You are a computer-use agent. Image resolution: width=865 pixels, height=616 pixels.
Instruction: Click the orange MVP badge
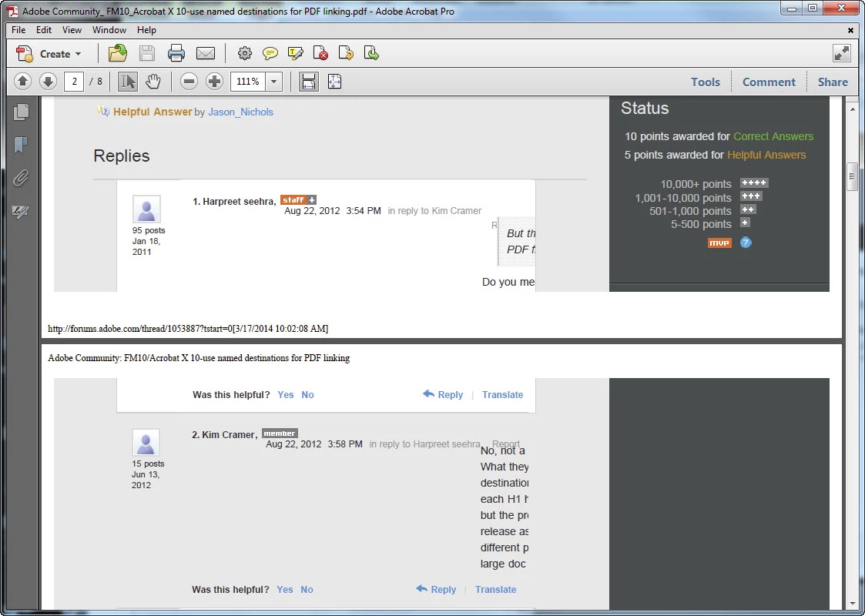point(719,243)
